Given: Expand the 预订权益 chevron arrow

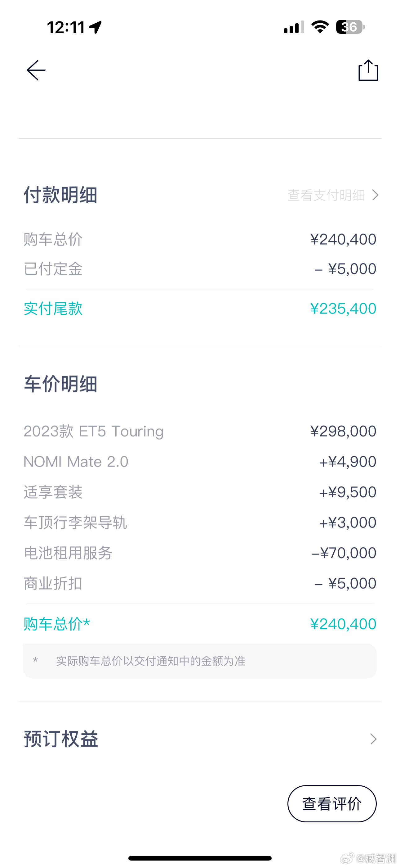Looking at the screenshot, I should [x=373, y=739].
